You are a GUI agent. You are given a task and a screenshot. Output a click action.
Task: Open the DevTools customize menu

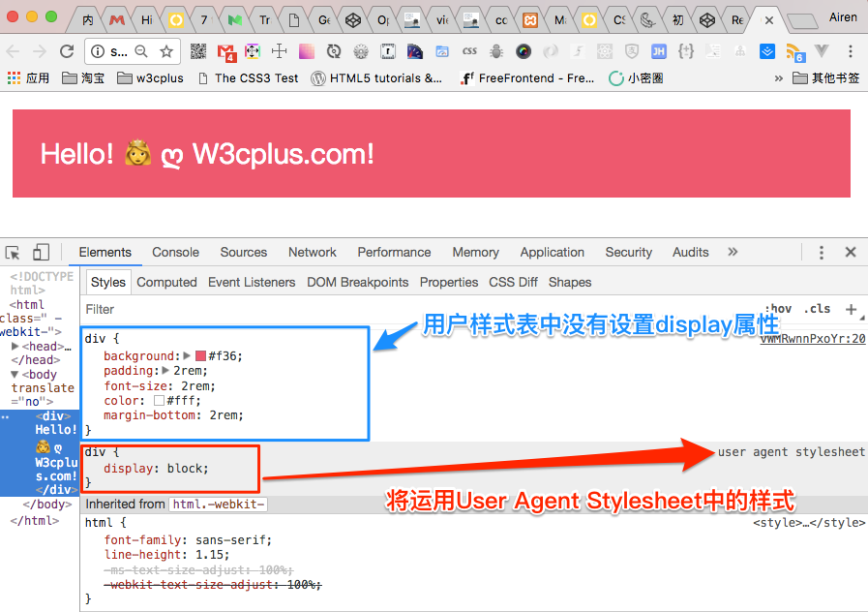[x=821, y=253]
